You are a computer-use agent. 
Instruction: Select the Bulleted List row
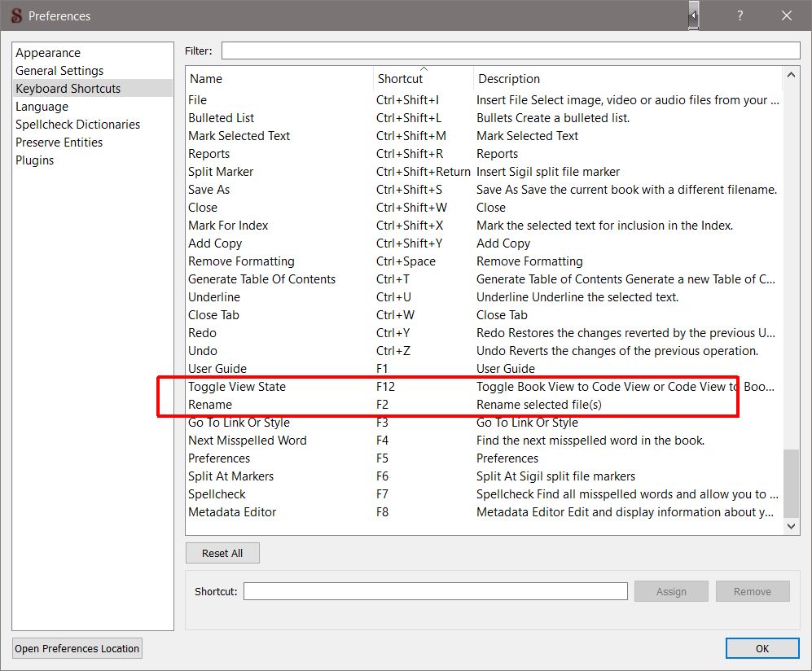484,118
